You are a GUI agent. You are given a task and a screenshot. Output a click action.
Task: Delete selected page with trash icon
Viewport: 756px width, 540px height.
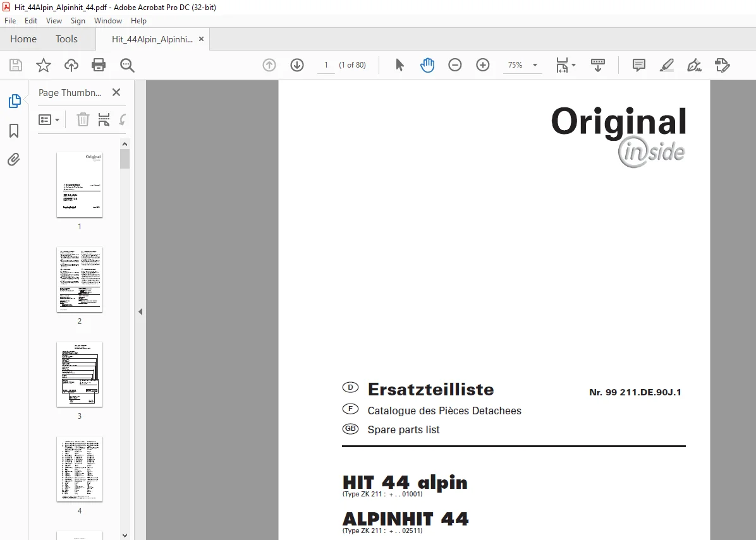83,119
